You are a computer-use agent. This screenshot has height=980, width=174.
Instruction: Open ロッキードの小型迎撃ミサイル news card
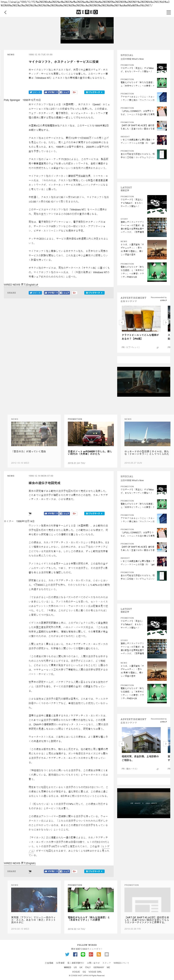click(147, 441)
